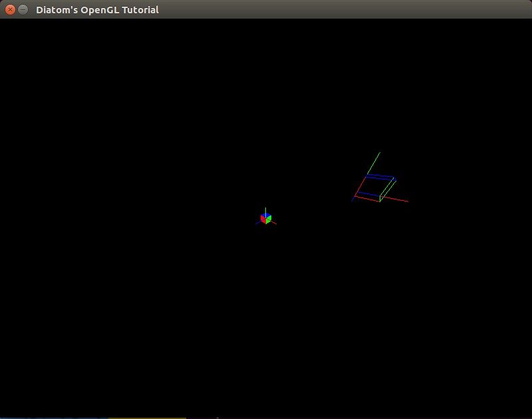Click the blue axis line left of cube
532x419 pixels.
(x=257, y=223)
